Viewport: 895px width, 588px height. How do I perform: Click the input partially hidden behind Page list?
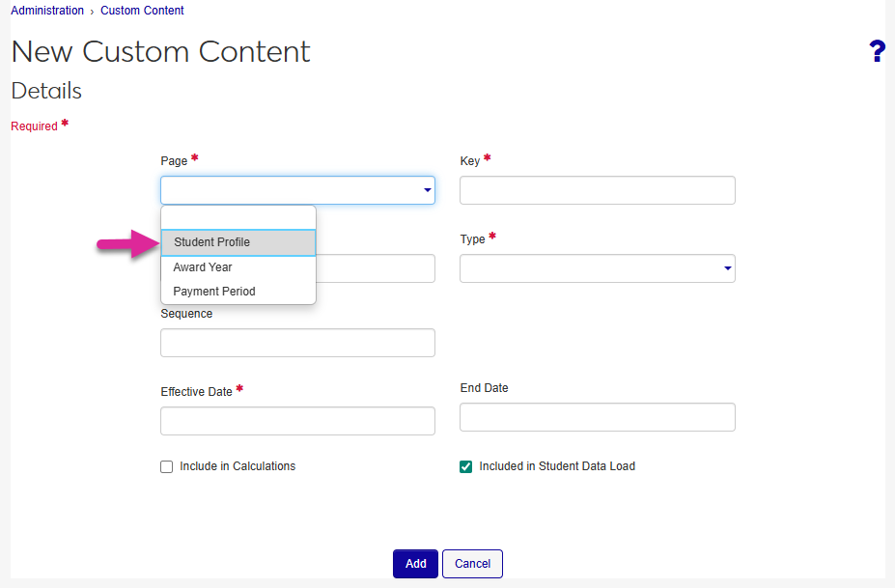[x=375, y=269]
